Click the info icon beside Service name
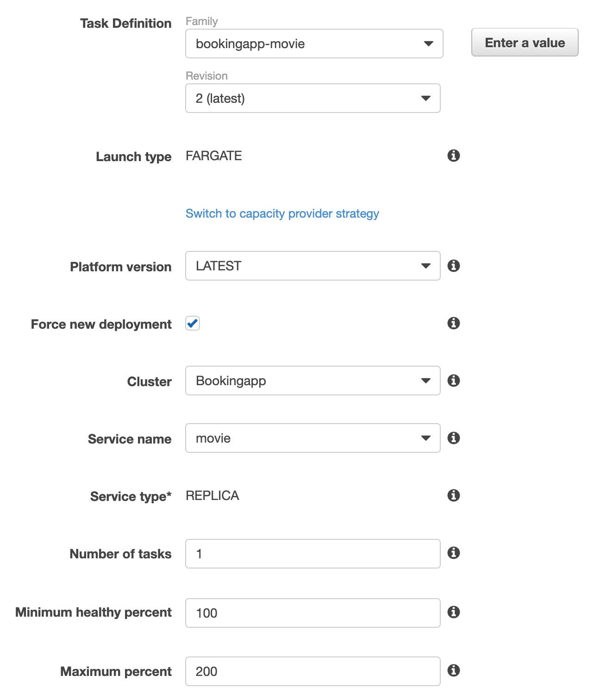 click(454, 438)
